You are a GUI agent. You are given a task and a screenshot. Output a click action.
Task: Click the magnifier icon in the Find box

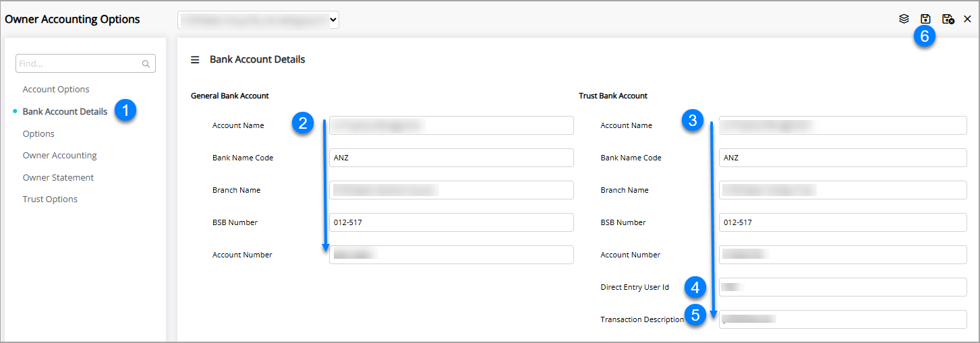(x=146, y=64)
